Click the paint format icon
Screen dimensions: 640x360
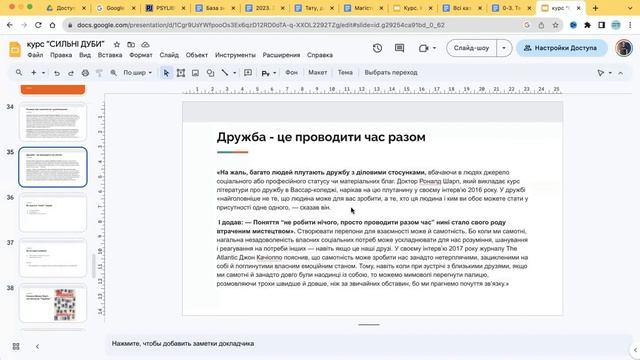point(99,73)
